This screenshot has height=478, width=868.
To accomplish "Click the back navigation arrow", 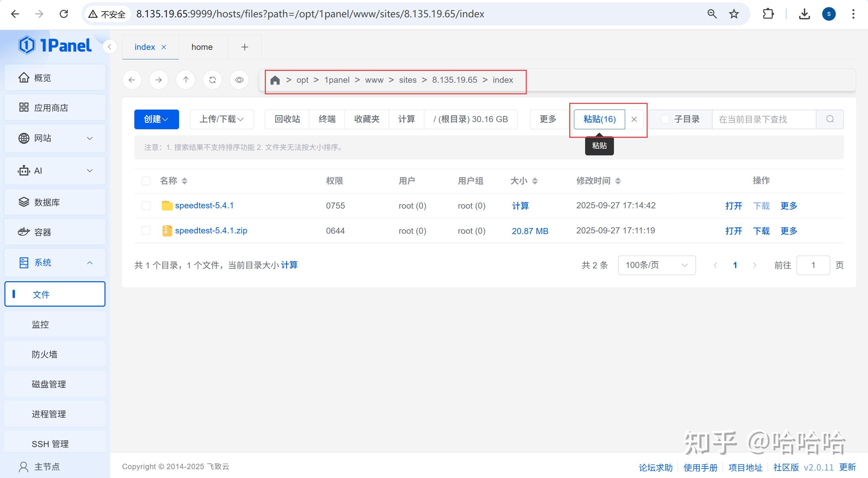I will click(x=132, y=80).
